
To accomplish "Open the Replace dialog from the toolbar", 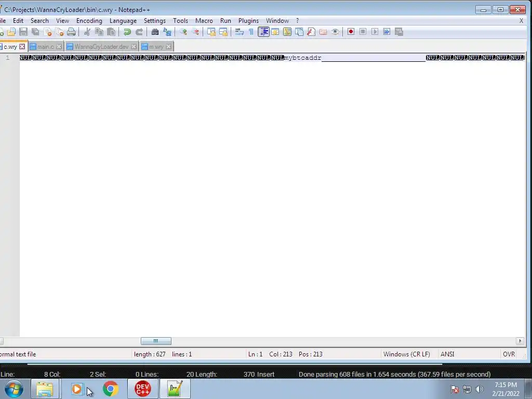I will 167,32.
